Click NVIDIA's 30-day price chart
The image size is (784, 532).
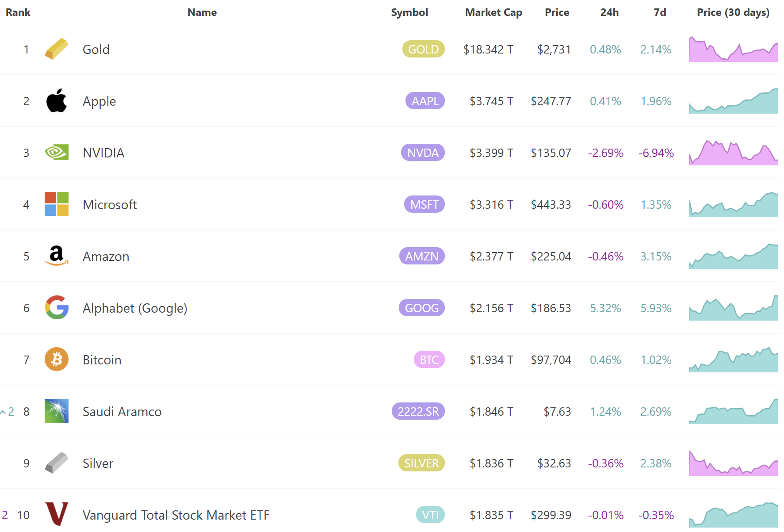pos(733,153)
